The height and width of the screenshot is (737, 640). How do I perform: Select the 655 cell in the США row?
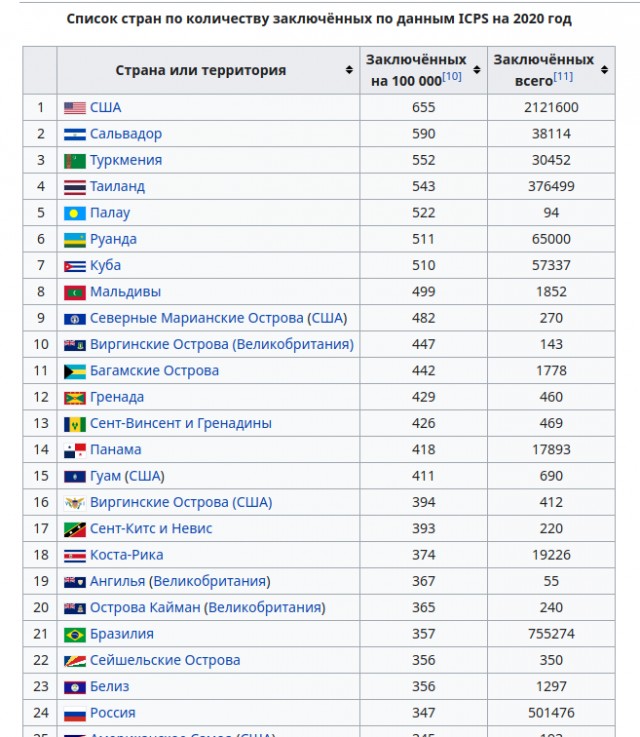[x=423, y=108]
